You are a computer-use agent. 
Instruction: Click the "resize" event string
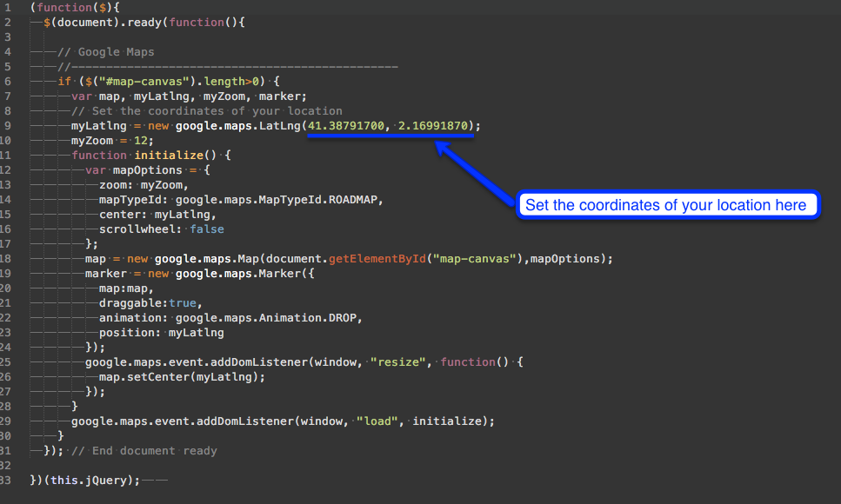(x=398, y=362)
